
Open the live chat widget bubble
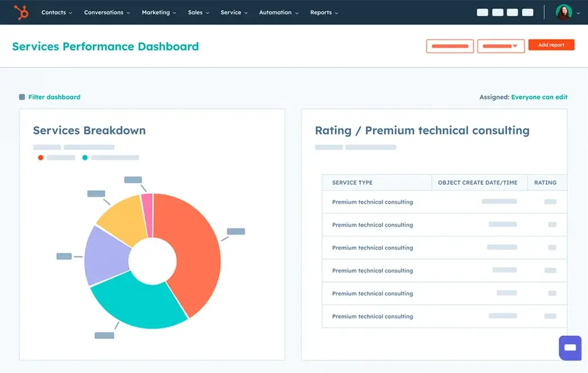[570, 348]
